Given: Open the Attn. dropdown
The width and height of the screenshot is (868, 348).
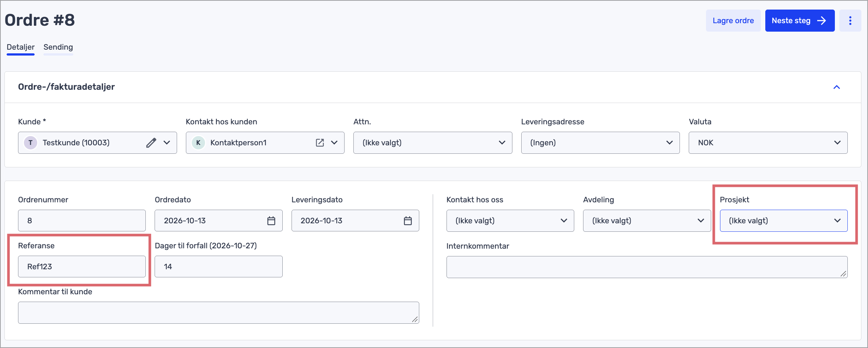Looking at the screenshot, I should click(433, 143).
